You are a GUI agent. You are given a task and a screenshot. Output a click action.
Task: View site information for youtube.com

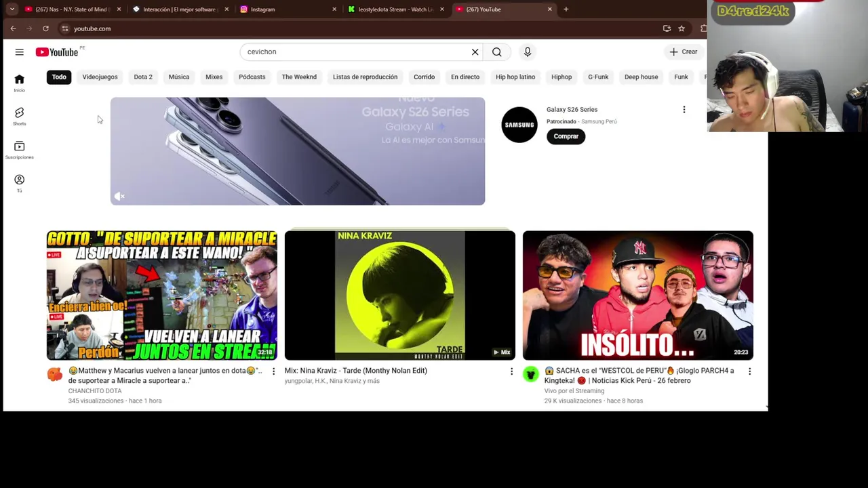(x=65, y=28)
